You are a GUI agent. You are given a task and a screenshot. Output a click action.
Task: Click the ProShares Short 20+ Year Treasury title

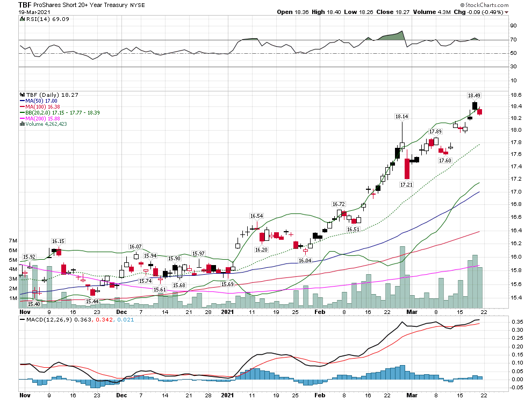(x=81, y=5)
